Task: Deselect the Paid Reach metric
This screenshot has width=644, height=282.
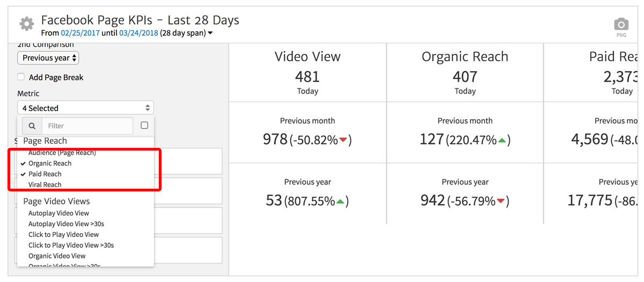Action: (45, 174)
